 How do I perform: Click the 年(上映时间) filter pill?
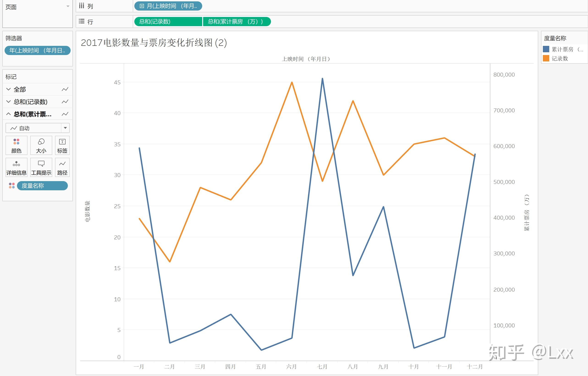coord(37,50)
